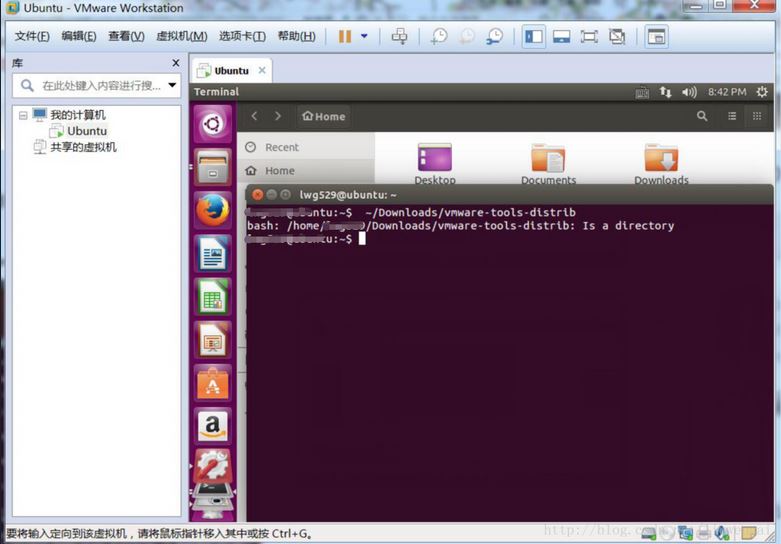Open the power options dropdown arrow beside pause
This screenshot has height=544, width=781.
364,37
